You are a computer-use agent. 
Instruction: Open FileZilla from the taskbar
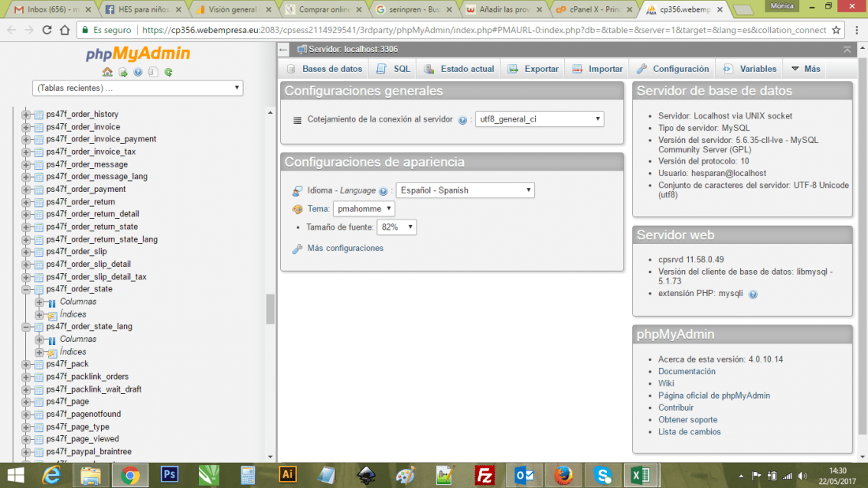(485, 475)
